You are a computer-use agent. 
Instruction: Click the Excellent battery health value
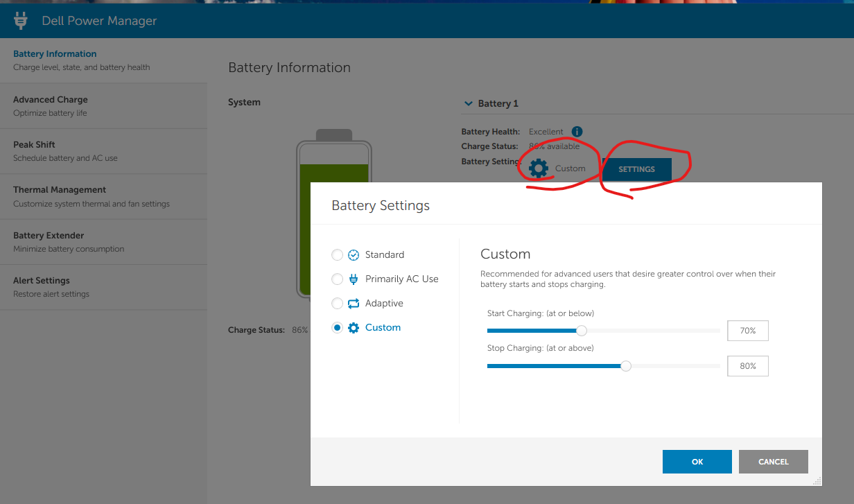(x=546, y=132)
